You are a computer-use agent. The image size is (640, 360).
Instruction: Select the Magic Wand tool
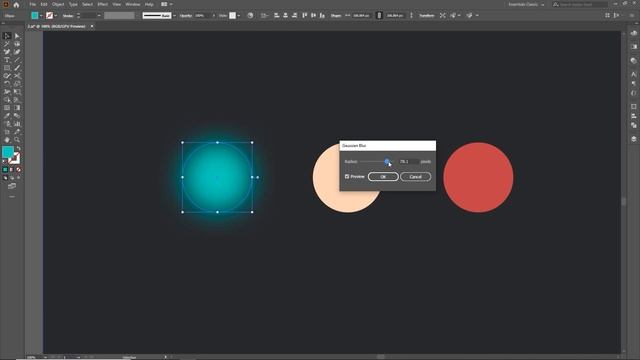point(7,44)
